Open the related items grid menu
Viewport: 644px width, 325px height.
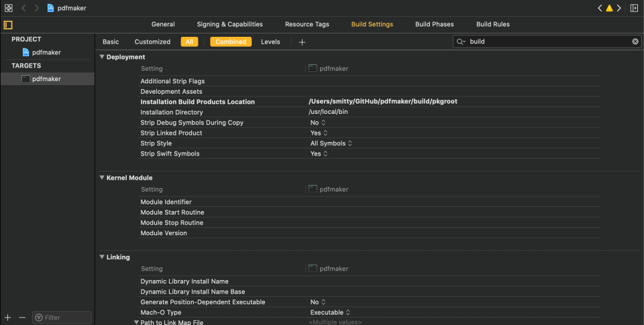(9, 8)
